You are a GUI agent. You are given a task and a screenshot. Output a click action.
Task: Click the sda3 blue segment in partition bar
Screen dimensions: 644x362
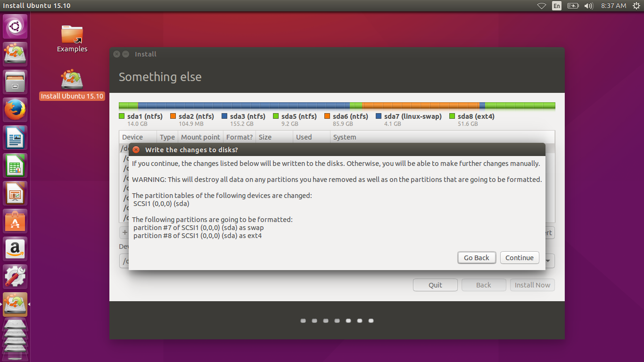pos(244,106)
